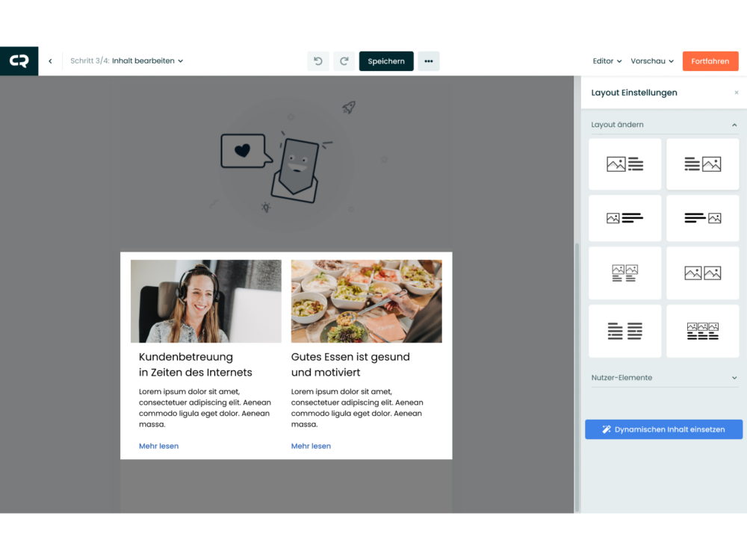
Task: Click the back arrow in the header
Action: tap(50, 61)
